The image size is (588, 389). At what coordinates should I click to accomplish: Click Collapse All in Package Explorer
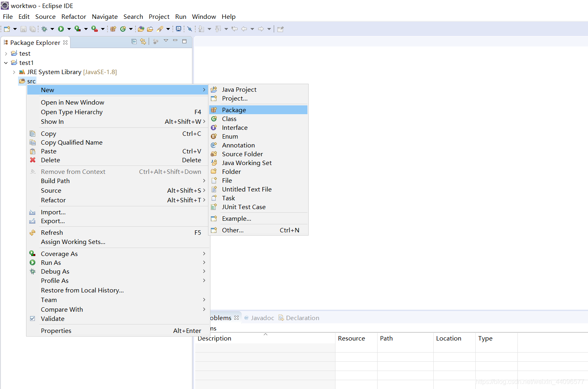[134, 41]
